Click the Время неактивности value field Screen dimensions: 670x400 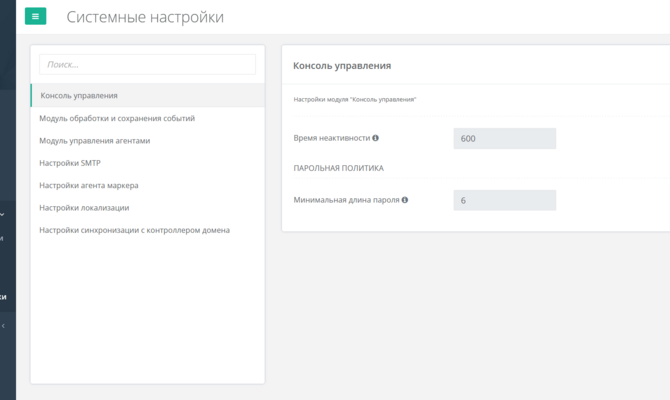coord(504,138)
